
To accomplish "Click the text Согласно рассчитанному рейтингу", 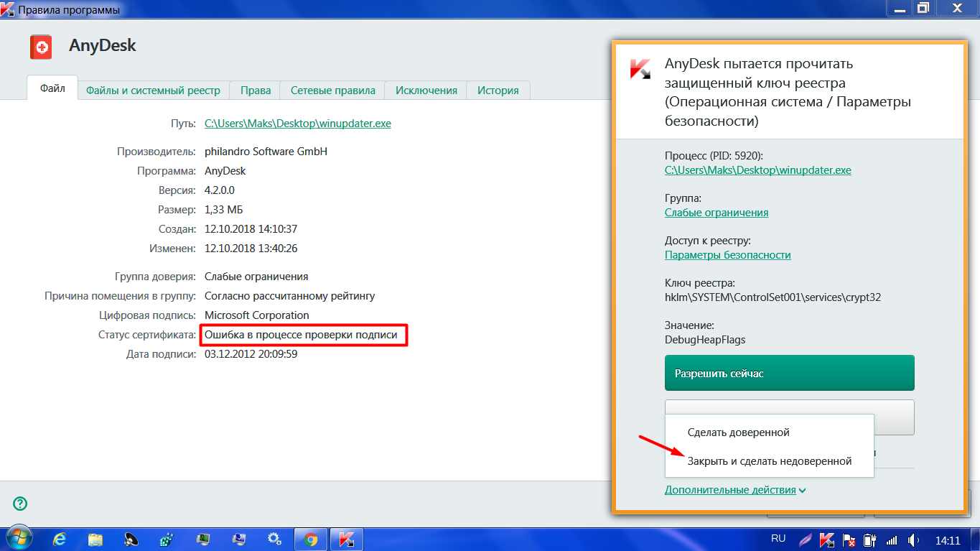I will (x=290, y=296).
